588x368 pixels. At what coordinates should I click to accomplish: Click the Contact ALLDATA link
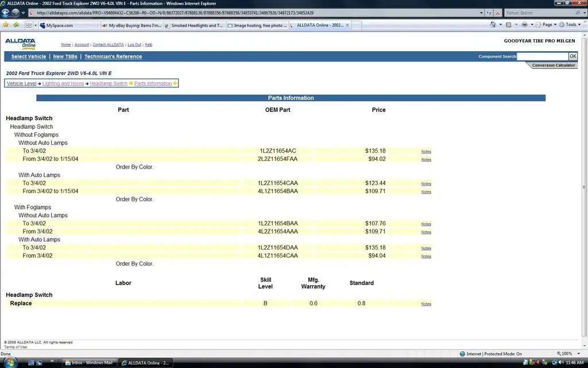[x=108, y=45]
